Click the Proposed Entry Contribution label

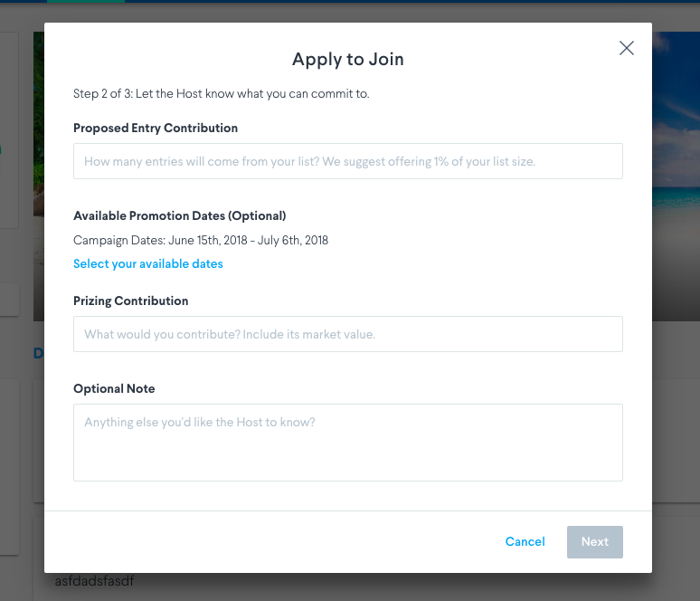tap(156, 129)
